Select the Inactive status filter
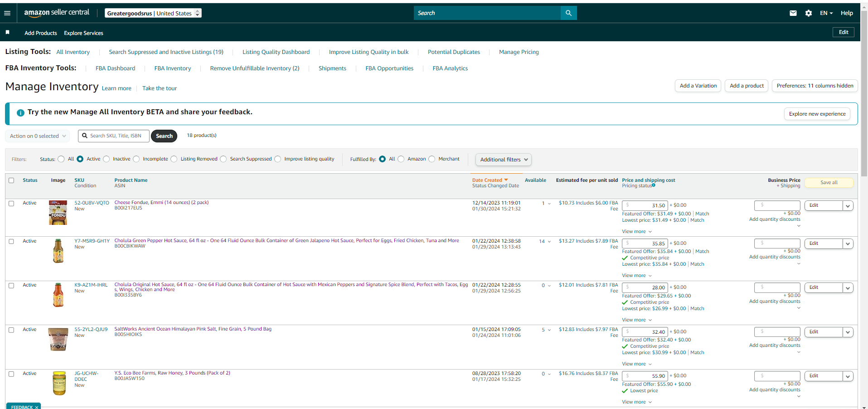The width and height of the screenshot is (868, 409). point(107,159)
